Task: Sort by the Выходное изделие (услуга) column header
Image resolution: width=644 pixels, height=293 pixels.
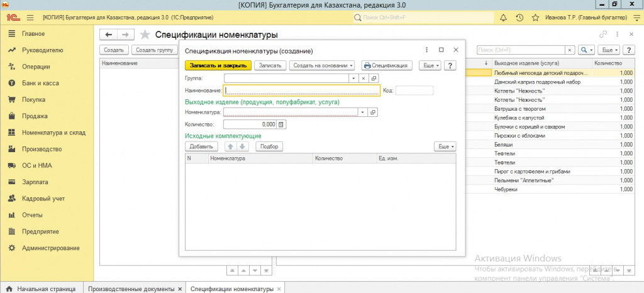Action: point(541,64)
